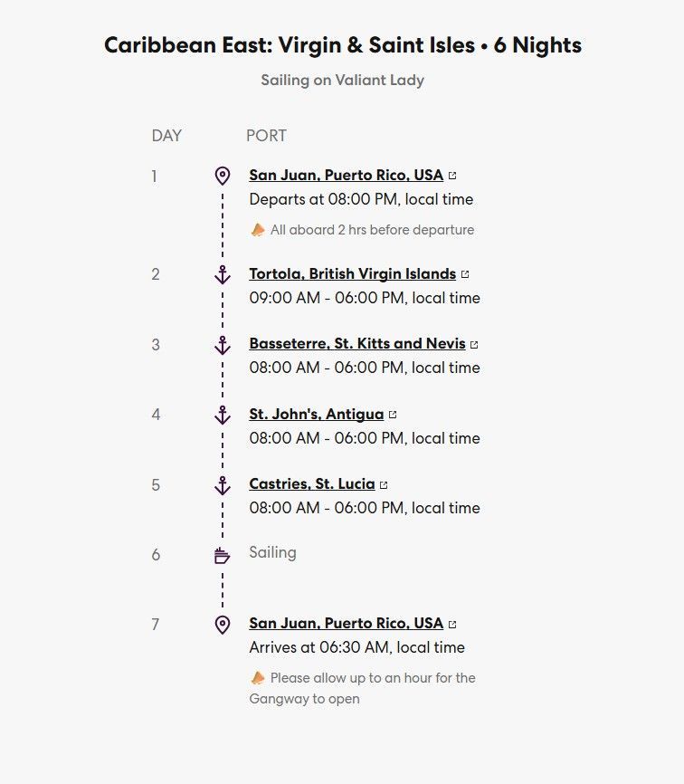Open the Day 7 San Juan, Puerto Rico link
The width and height of the screenshot is (684, 784).
[x=346, y=624]
